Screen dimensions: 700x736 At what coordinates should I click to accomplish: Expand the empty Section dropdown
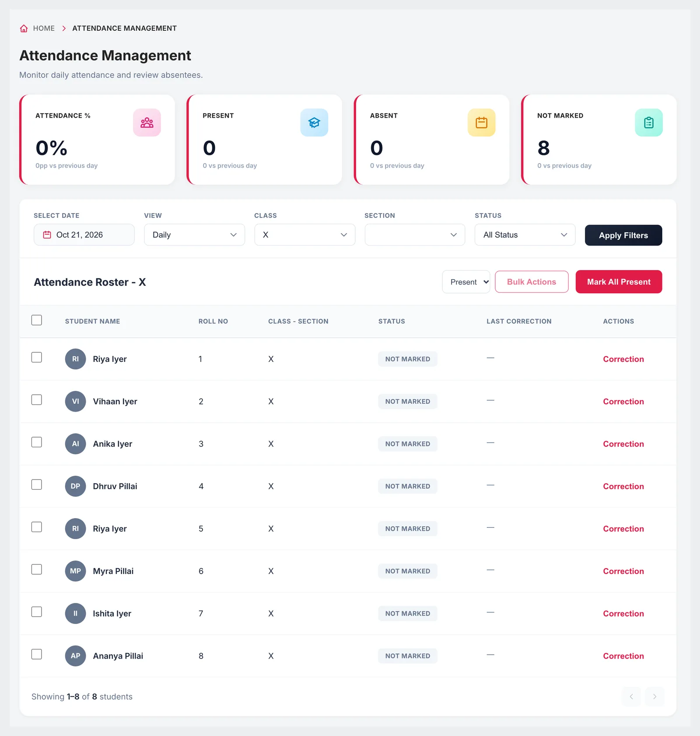pos(415,235)
